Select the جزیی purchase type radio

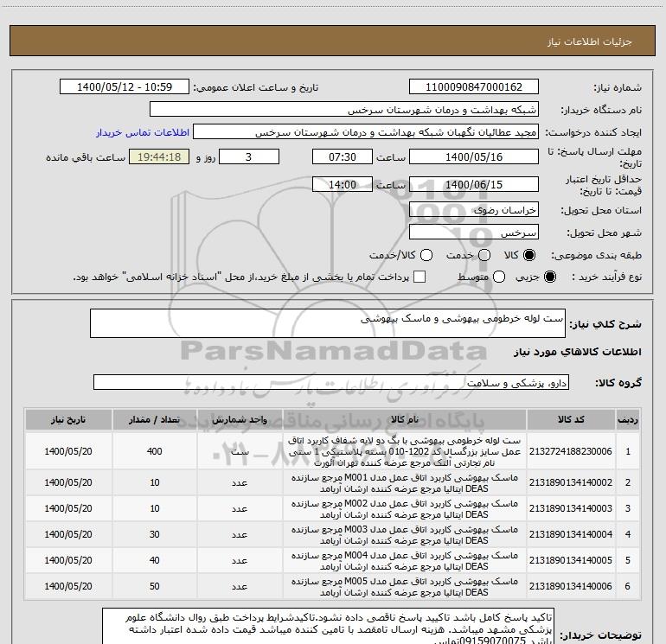(549, 277)
